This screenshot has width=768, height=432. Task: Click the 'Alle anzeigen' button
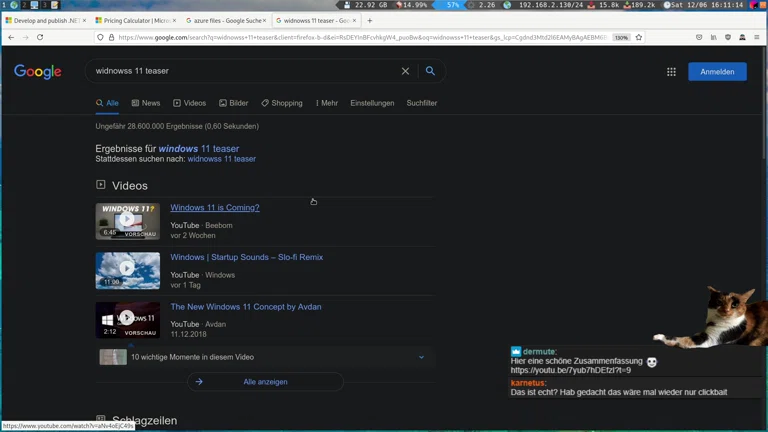click(x=265, y=382)
